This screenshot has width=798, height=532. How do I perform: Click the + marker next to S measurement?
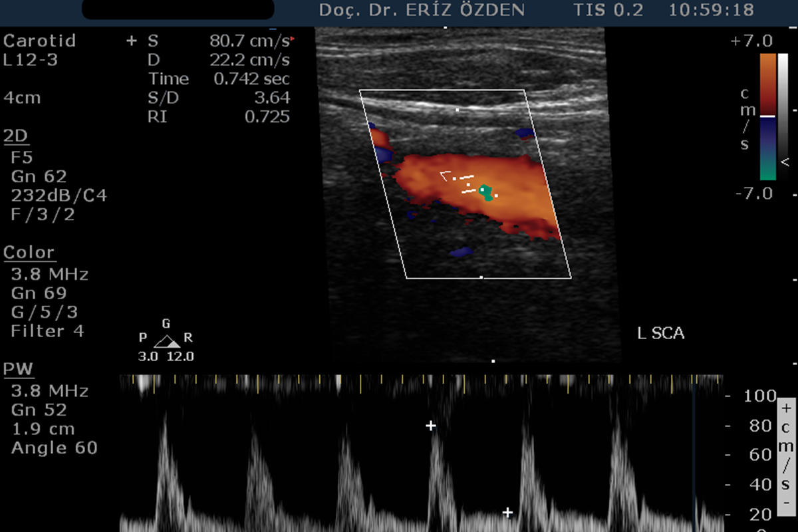[x=132, y=41]
